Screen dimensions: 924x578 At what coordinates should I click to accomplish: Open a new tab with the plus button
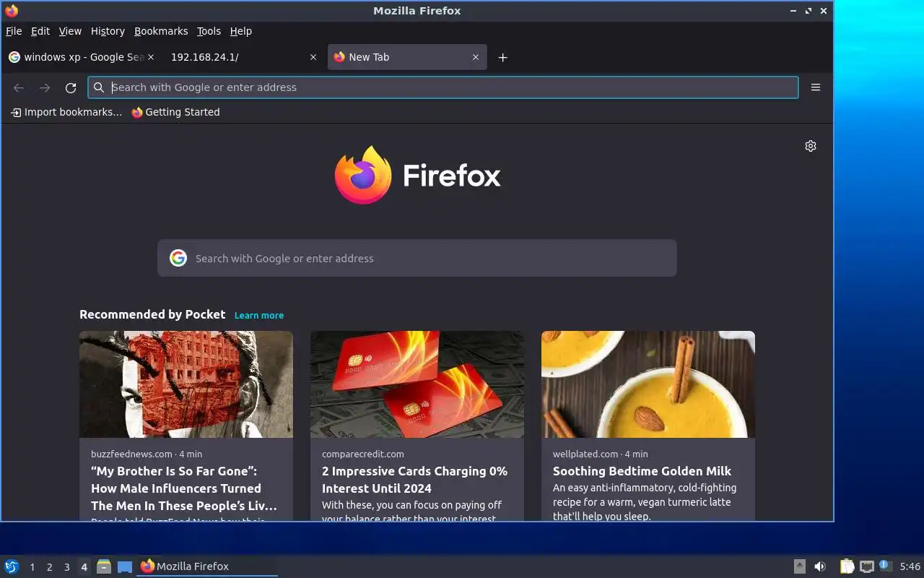click(503, 57)
